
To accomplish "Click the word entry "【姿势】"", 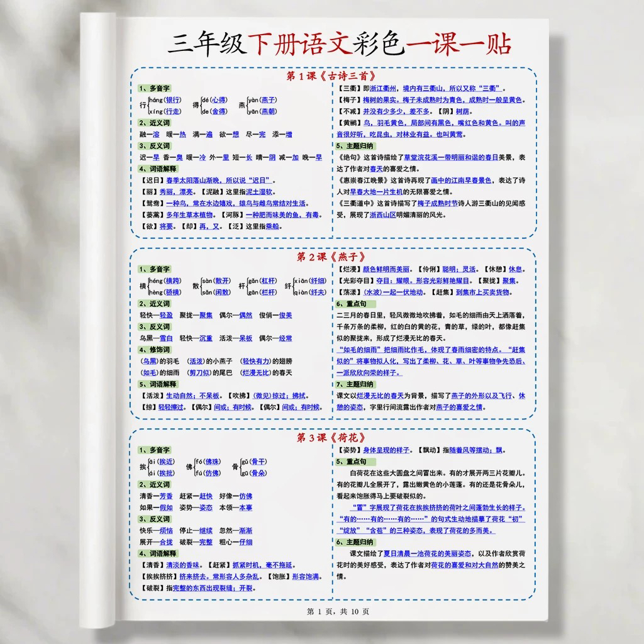I will click(350, 450).
